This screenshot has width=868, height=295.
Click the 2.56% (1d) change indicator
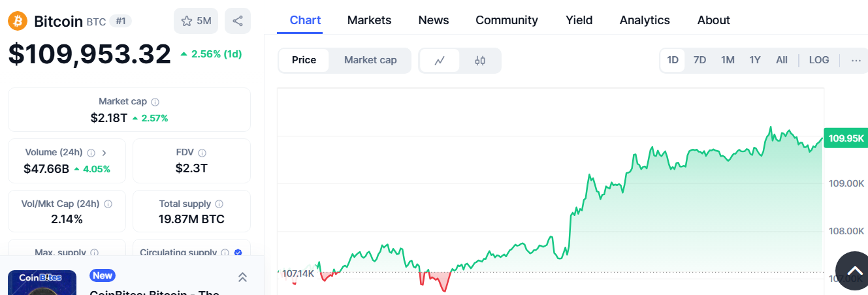(x=211, y=54)
